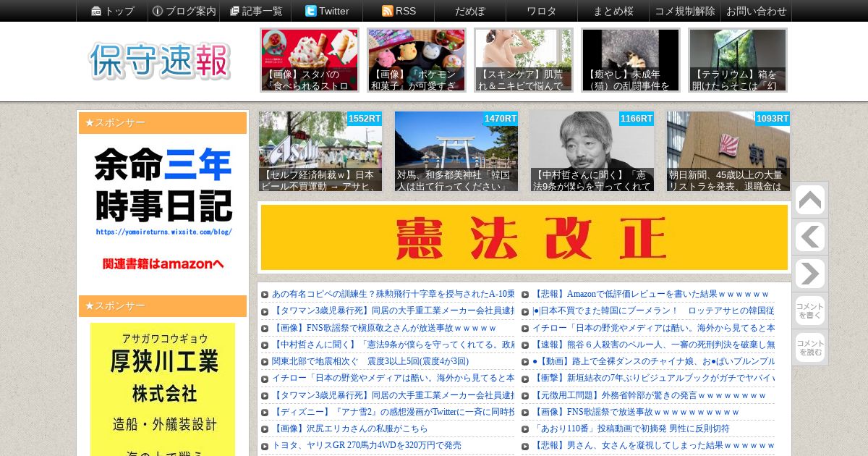Open 【悲報】男さん、女さんを凝視 link
The width and height of the screenshot is (868, 456).
(x=653, y=445)
